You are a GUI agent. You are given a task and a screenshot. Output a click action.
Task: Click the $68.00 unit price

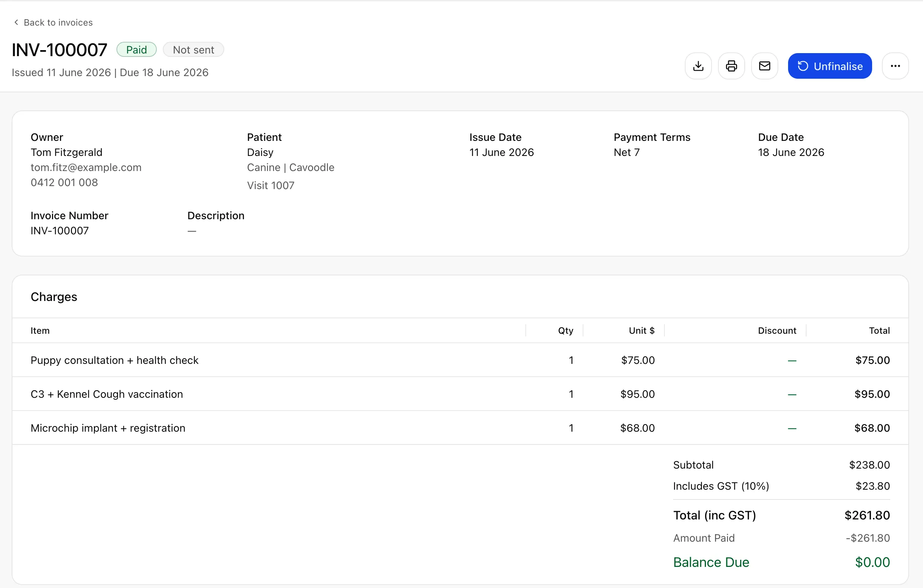(x=637, y=428)
